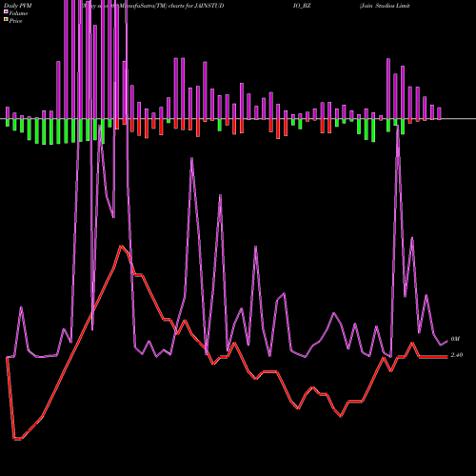
Task: Click the '2.40' price end label
Action: coord(457,355)
